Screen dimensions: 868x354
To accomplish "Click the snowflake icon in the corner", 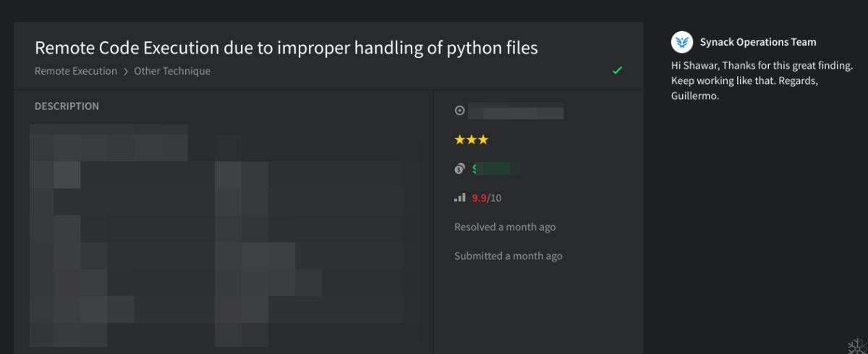I will coord(856,345).
